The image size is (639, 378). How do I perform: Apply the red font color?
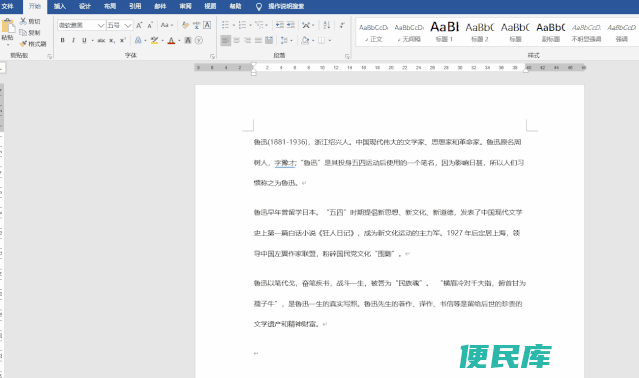click(x=171, y=40)
